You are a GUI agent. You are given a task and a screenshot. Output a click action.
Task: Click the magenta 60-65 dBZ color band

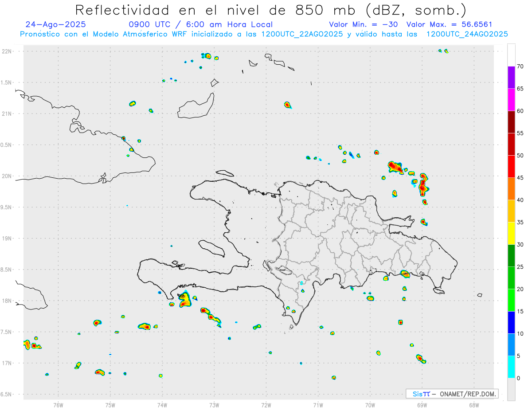point(511,100)
